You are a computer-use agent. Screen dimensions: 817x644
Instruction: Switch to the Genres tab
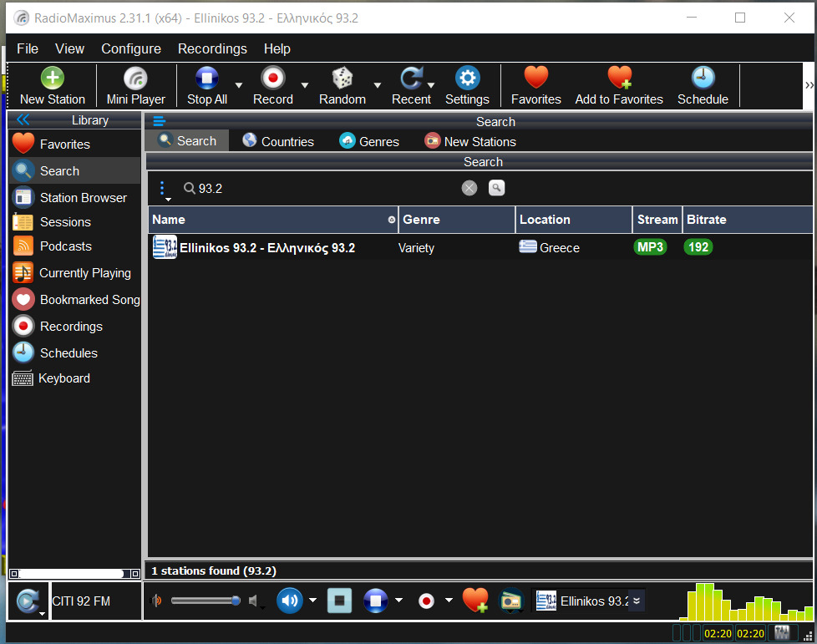pyautogui.click(x=369, y=141)
